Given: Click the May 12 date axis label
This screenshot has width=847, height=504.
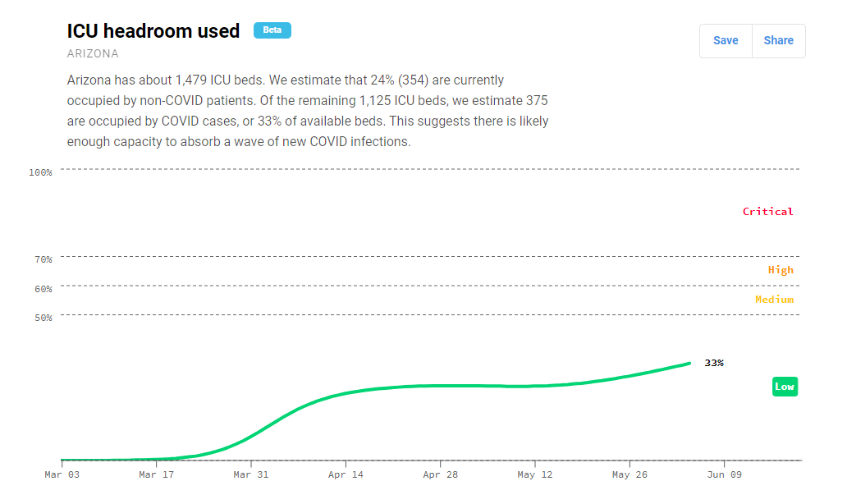Looking at the screenshot, I should tap(535, 474).
